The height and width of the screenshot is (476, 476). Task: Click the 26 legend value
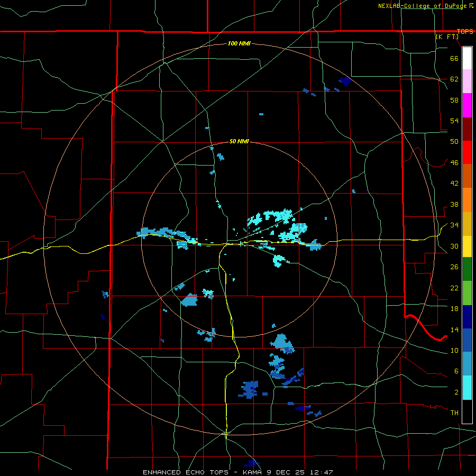(x=454, y=267)
